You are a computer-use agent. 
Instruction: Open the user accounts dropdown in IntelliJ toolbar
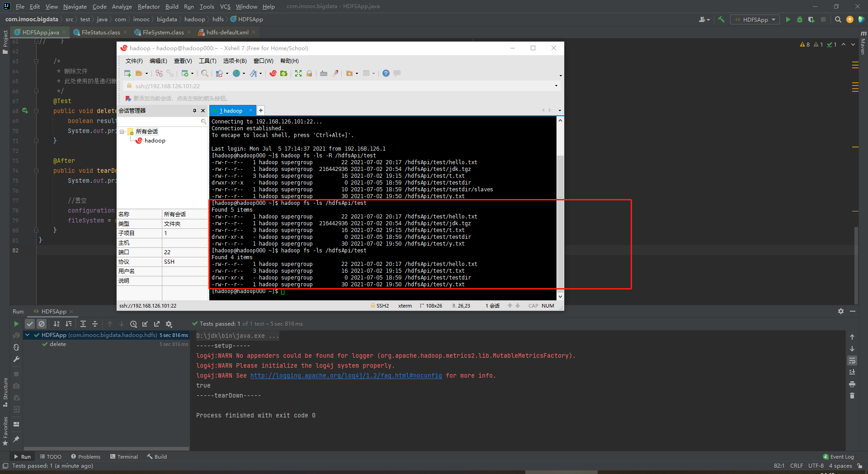tap(704, 19)
